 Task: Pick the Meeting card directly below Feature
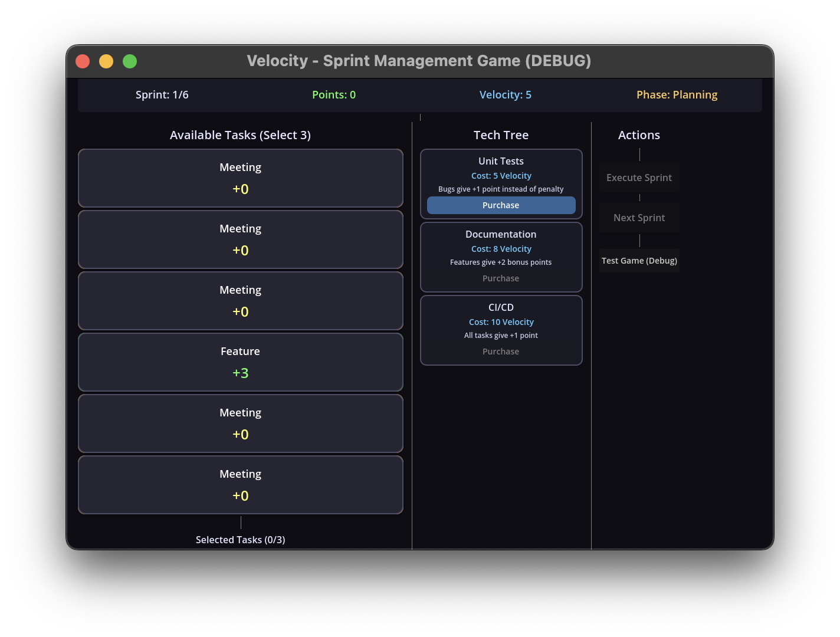click(x=240, y=423)
